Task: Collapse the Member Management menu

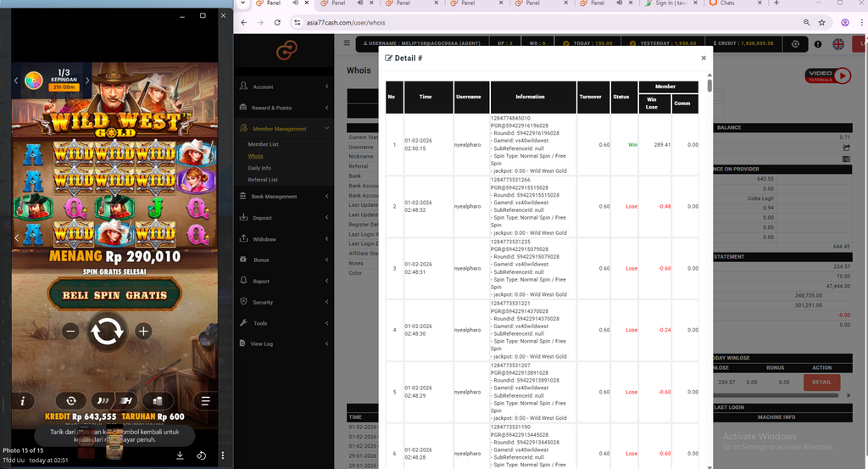Action: click(x=284, y=128)
